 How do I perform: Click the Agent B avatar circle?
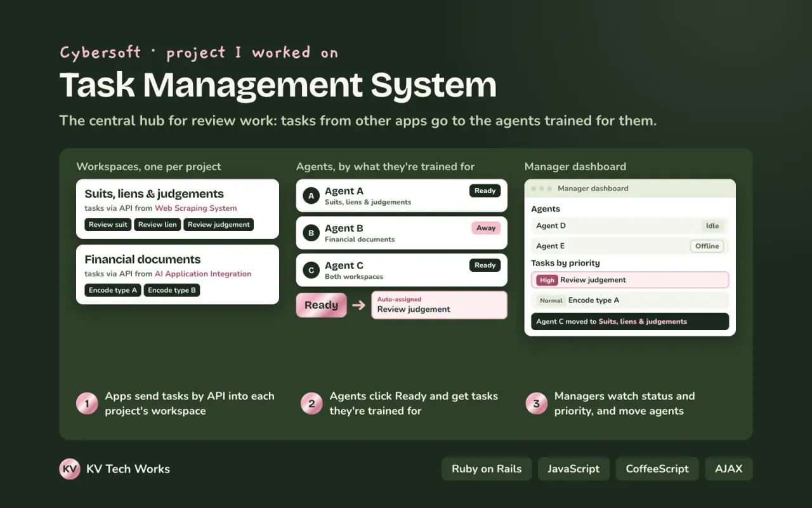(x=311, y=233)
